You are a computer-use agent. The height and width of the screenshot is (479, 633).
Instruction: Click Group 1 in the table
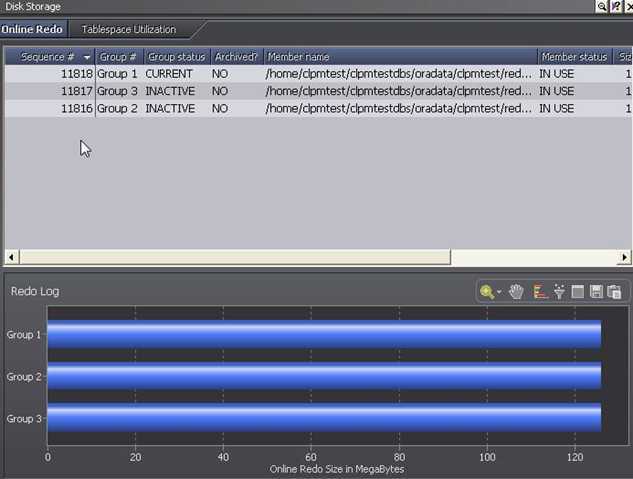pyautogui.click(x=117, y=74)
